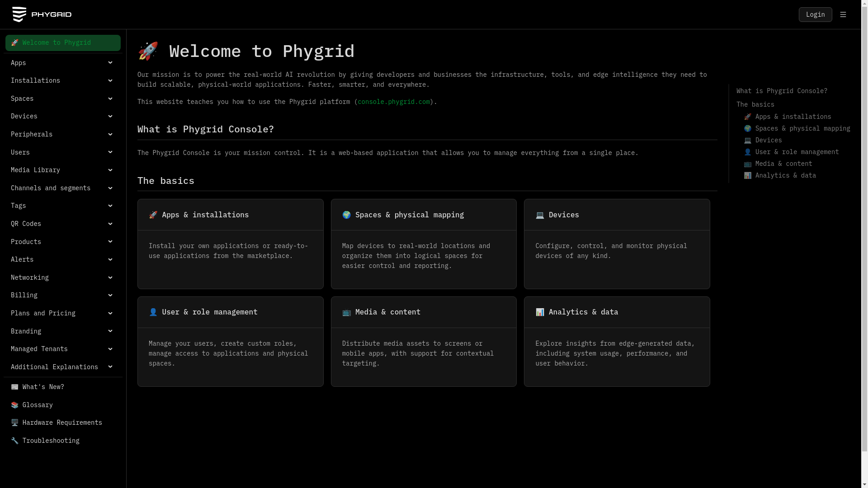Click the Login button
Screen dimensions: 868x488
815,14
